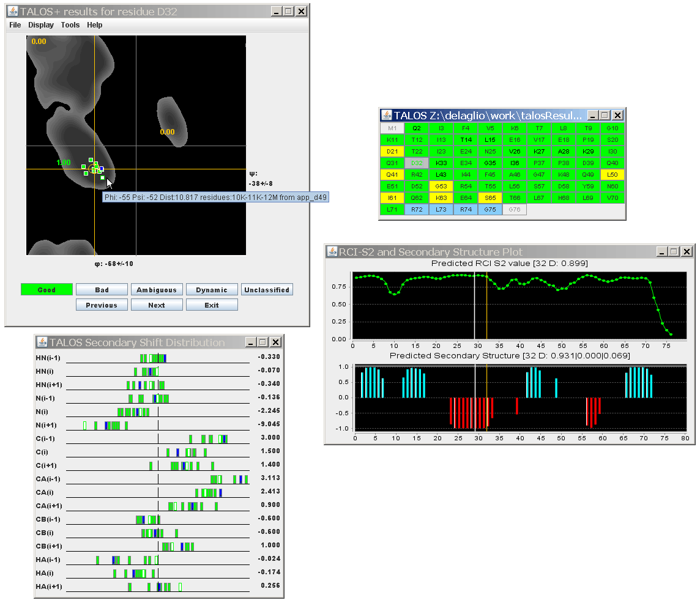Close the Secondary Shift Distribution window
This screenshot has height=603, width=700.
276,342
